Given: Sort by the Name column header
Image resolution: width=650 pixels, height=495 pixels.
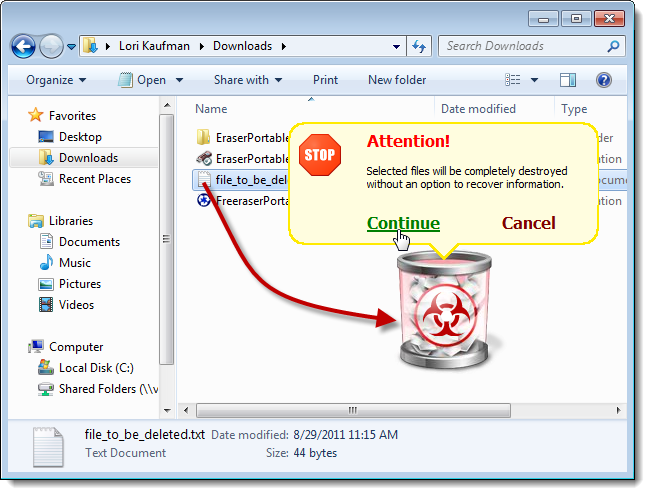Looking at the screenshot, I should 211,109.
